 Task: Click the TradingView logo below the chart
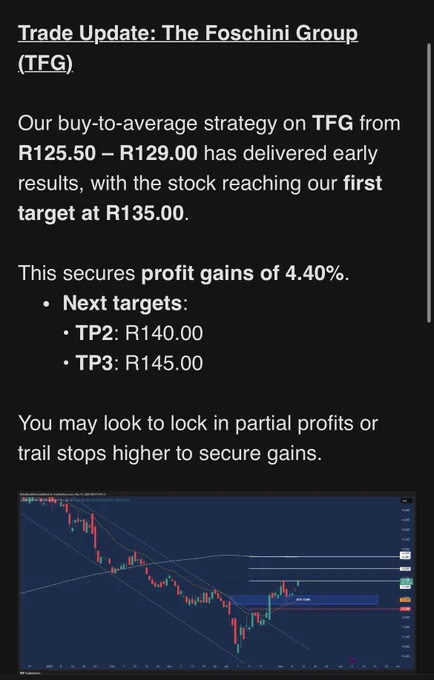click(x=30, y=673)
